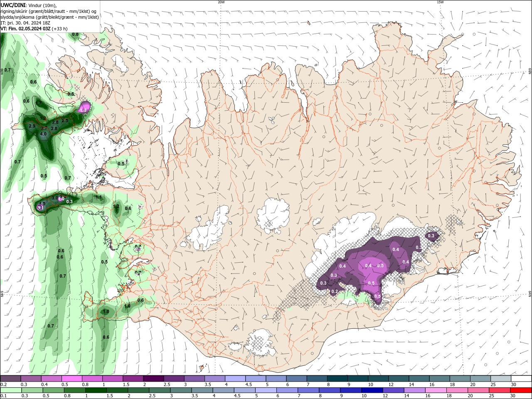532x399 pixels.
Task: Click the dark teal swatch labeled 8 in top legend
Action: pyautogui.click(x=337, y=379)
